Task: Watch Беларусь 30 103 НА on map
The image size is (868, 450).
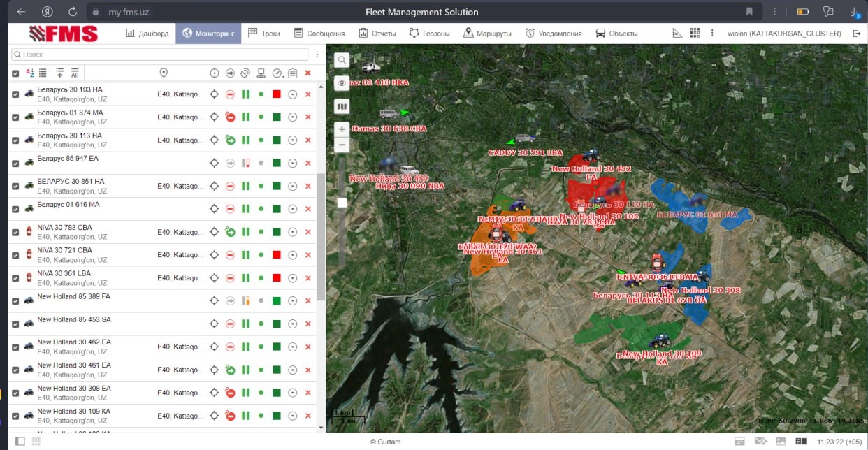Action: coord(215,94)
